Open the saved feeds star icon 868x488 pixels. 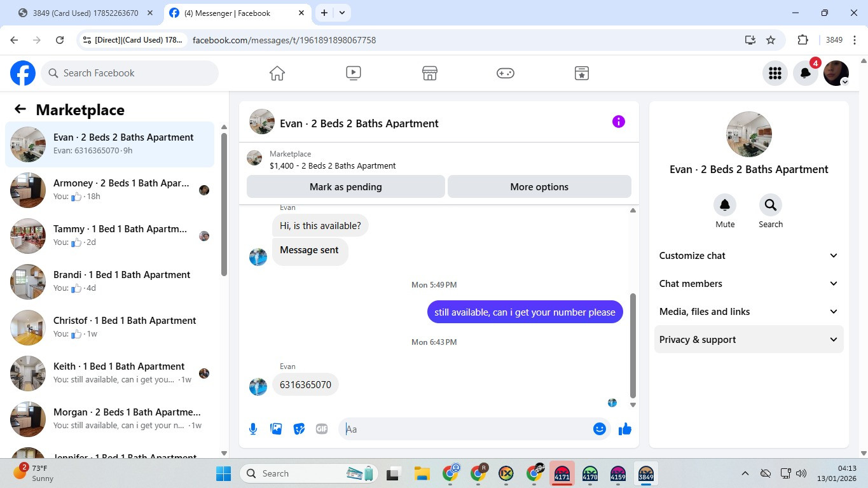click(x=582, y=73)
